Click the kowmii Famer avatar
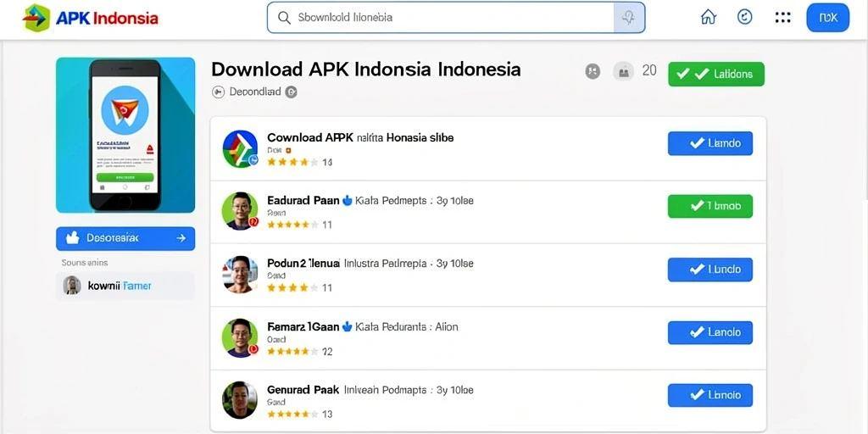 72,286
